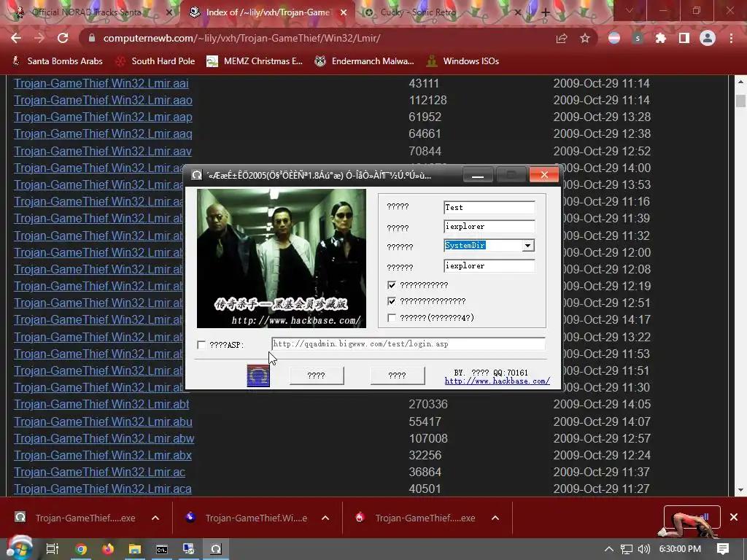Open a new browser tab

tap(545, 12)
